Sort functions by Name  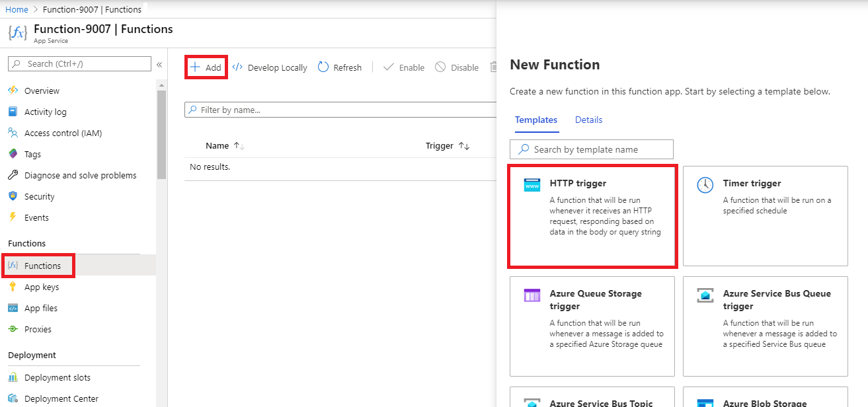coord(212,145)
